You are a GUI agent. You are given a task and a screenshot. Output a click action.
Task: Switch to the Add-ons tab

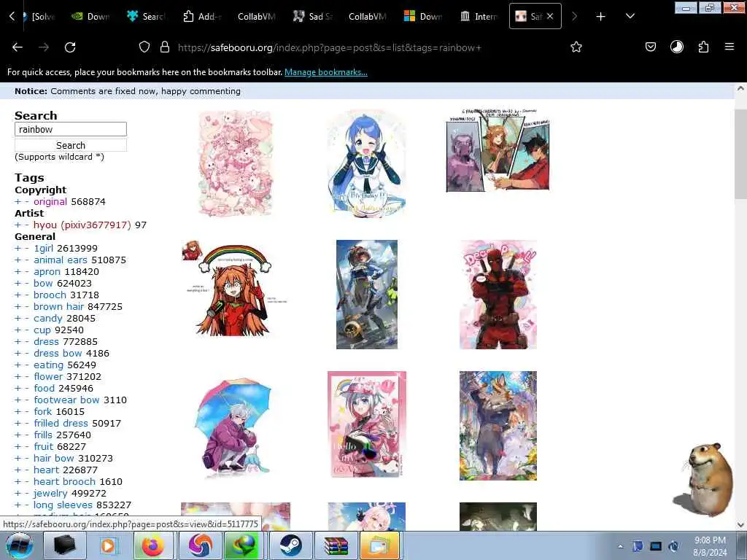pyautogui.click(x=203, y=17)
